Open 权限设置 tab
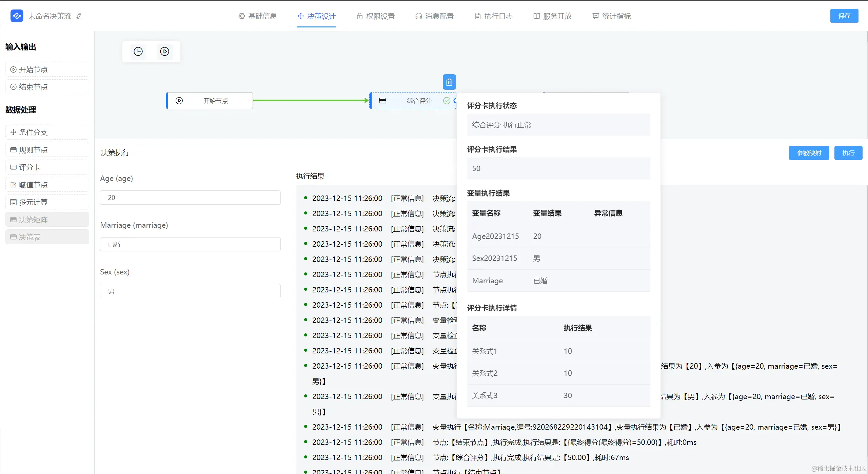Screen dimensions: 868x474 coord(376,16)
